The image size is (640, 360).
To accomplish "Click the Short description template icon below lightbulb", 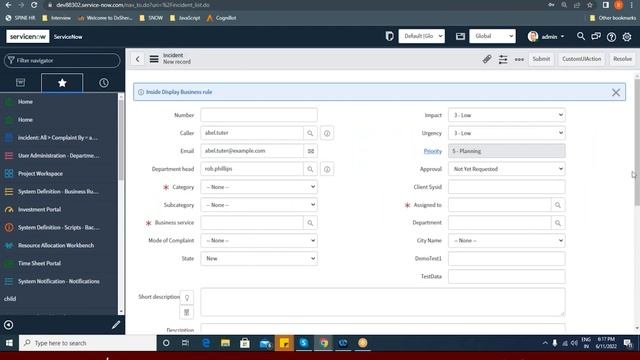I will [x=187, y=312].
